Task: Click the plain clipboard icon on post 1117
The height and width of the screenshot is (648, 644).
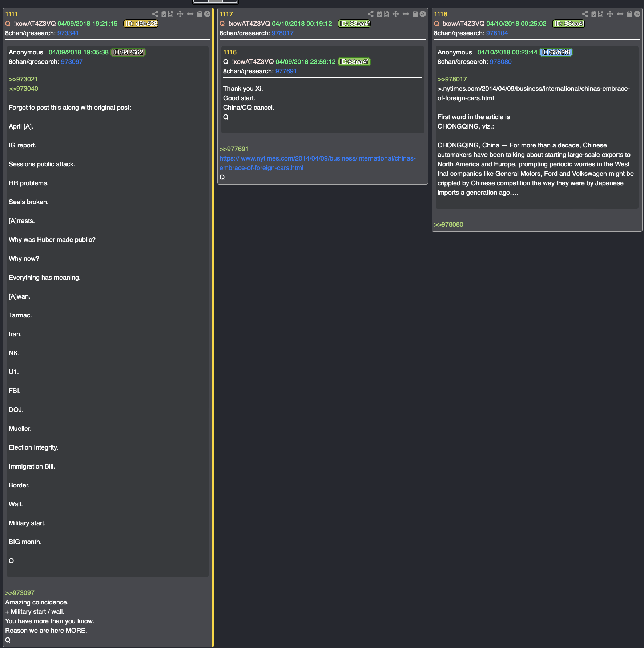Action: coord(415,14)
